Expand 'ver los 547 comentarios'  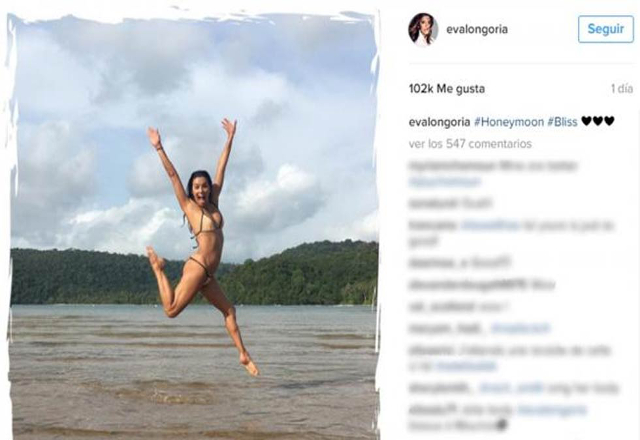pyautogui.click(x=470, y=144)
